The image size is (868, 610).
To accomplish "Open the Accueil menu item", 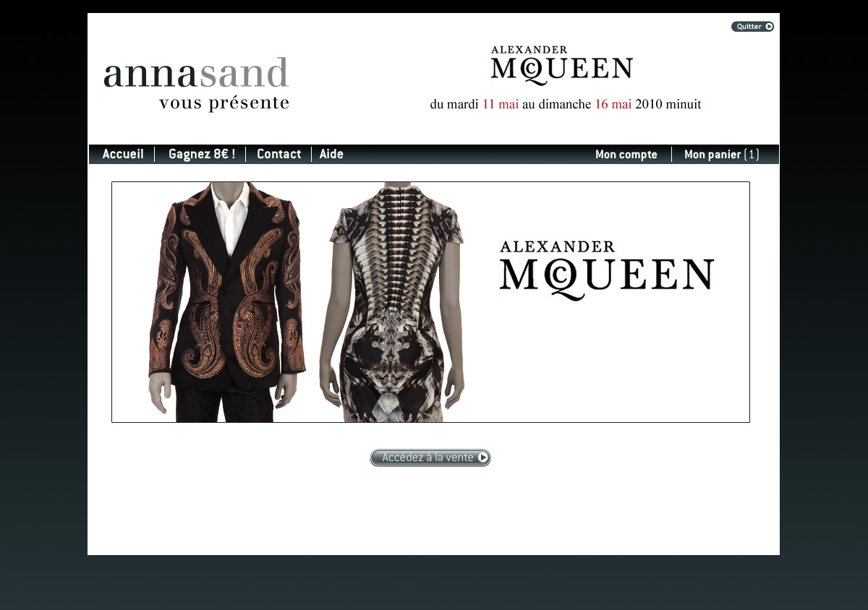I will click(123, 154).
